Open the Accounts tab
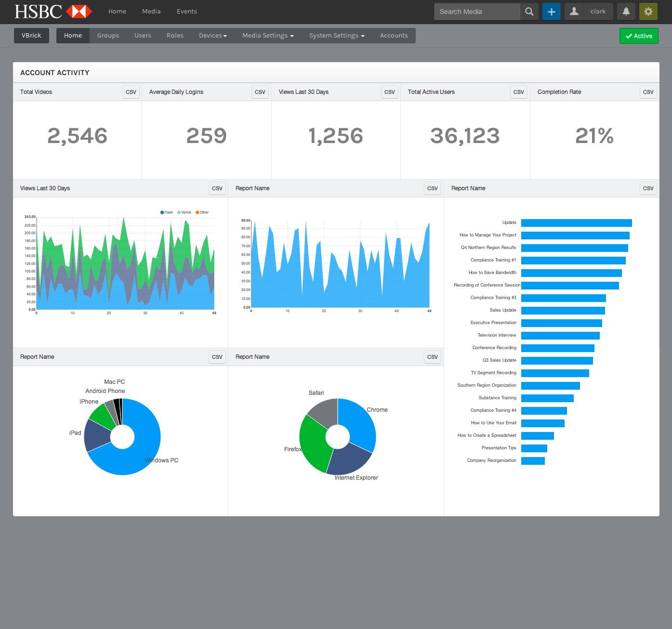This screenshot has width=672, height=629. 394,36
